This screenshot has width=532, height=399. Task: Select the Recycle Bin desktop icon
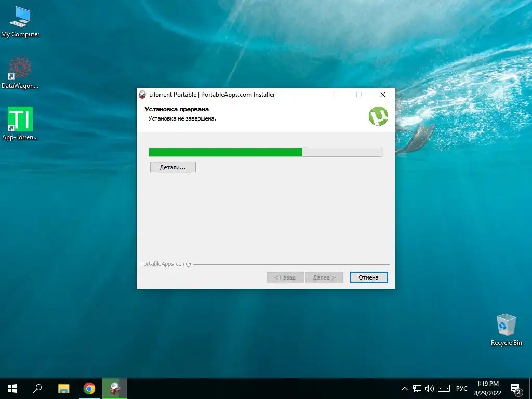[506, 330]
